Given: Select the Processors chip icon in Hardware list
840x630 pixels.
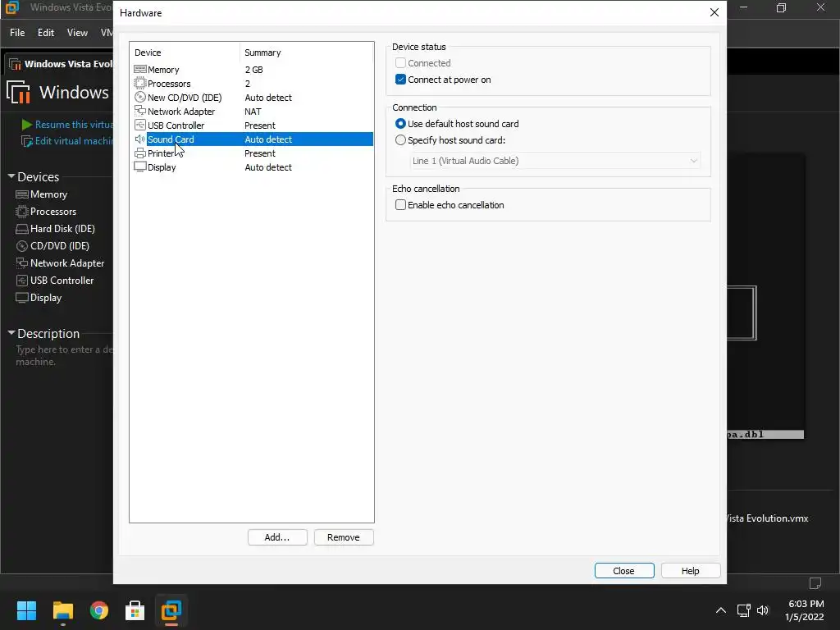Looking at the screenshot, I should click(x=139, y=83).
